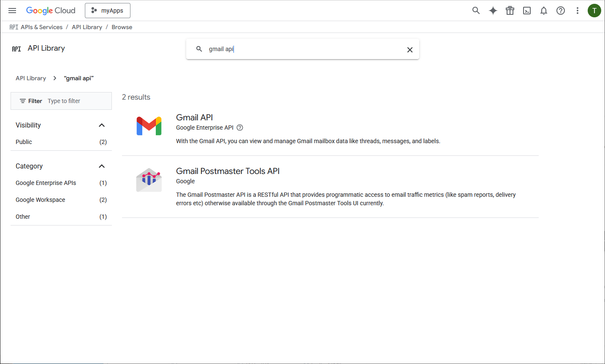The image size is (605, 364).
Task: Activate Cloud Shell terminal icon
Action: pyautogui.click(x=527, y=11)
